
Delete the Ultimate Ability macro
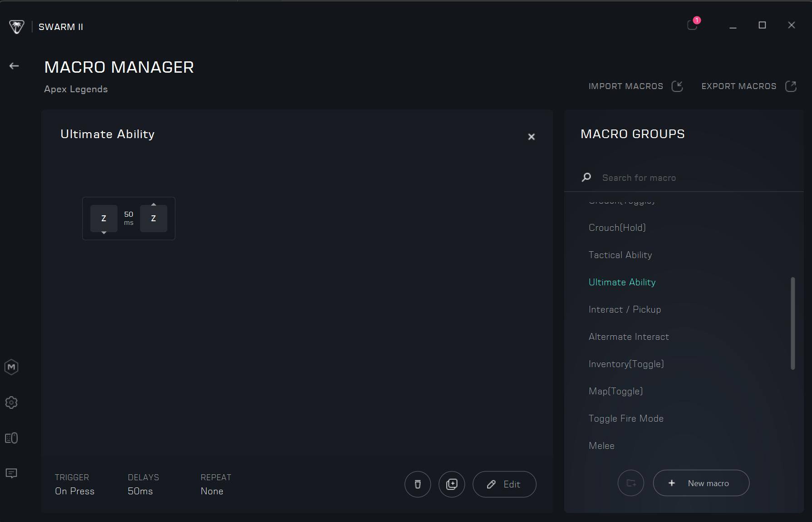point(418,484)
